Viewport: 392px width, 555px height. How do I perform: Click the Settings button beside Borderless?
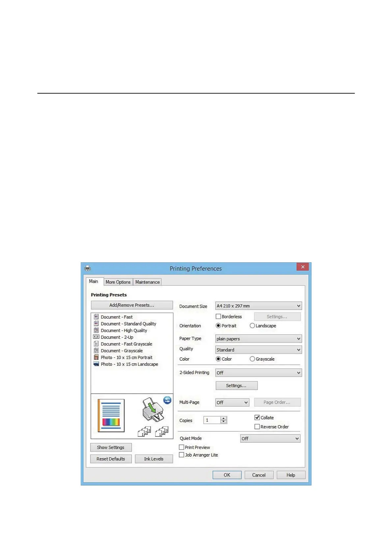tap(277, 317)
